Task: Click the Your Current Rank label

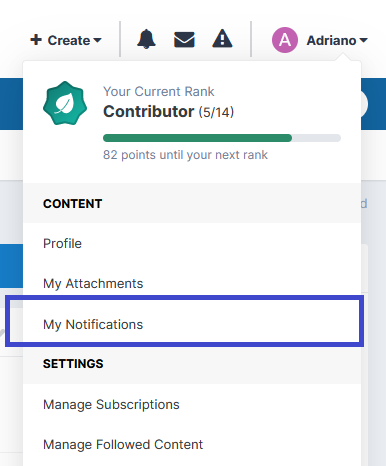Action: click(159, 91)
